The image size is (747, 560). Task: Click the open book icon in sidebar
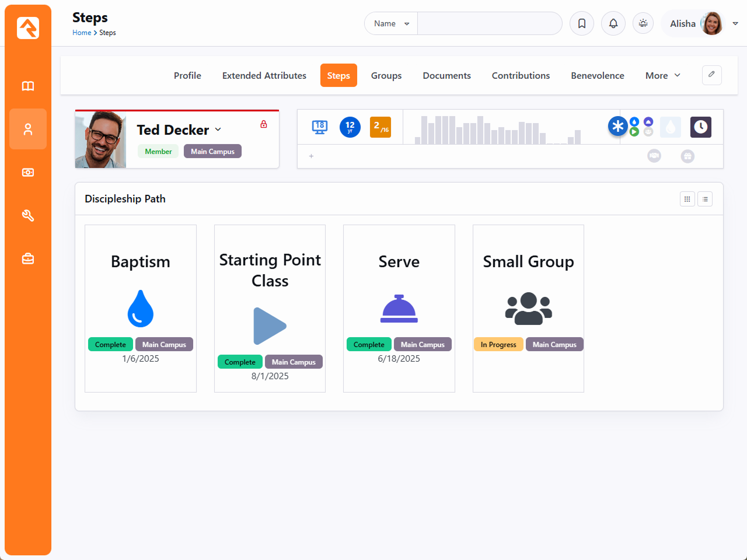point(28,86)
